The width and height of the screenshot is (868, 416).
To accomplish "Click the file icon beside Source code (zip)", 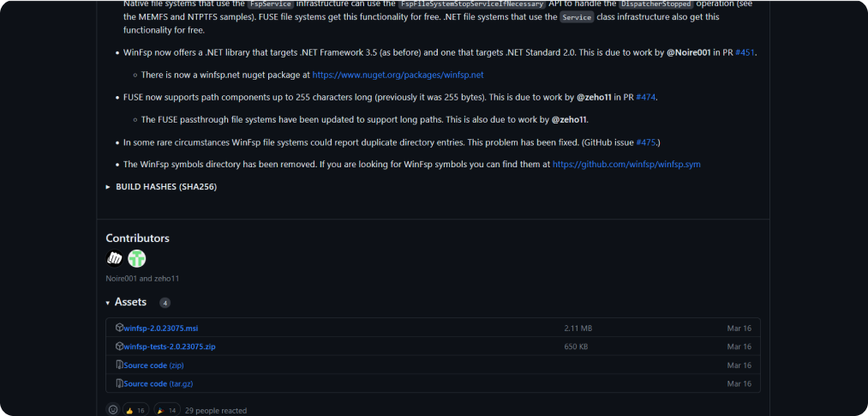I will coord(119,365).
